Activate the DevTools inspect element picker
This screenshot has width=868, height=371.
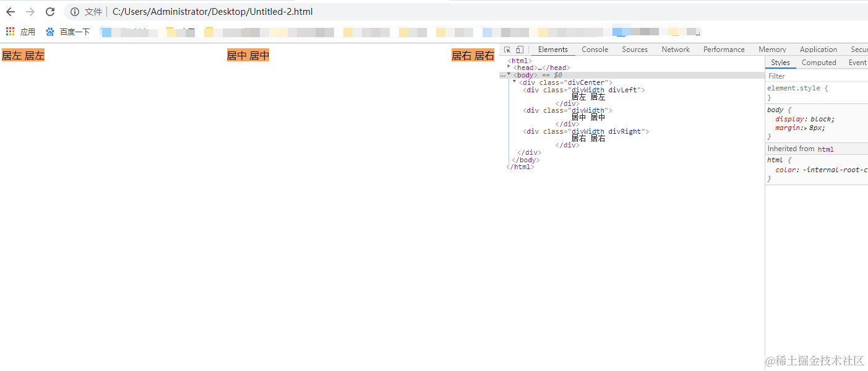coord(507,50)
